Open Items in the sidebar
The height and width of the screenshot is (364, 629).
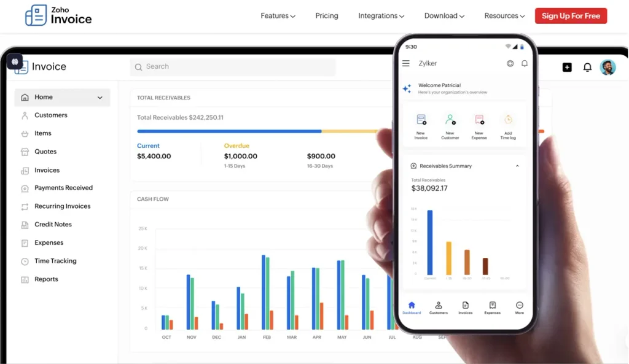pyautogui.click(x=43, y=133)
